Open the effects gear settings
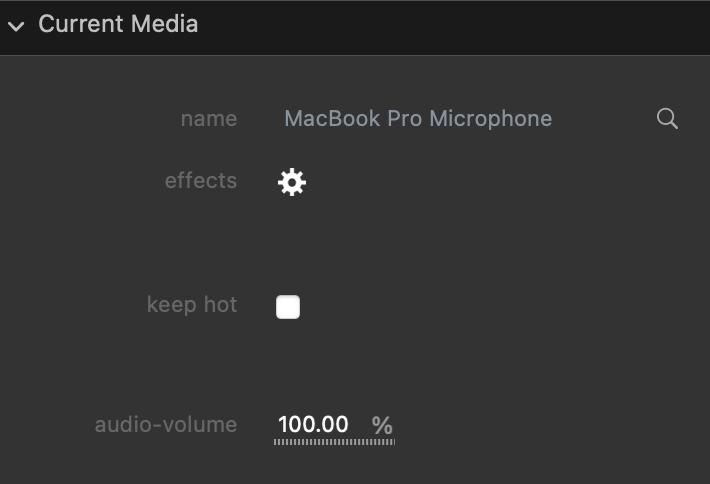Image resolution: width=710 pixels, height=484 pixels. coord(292,182)
